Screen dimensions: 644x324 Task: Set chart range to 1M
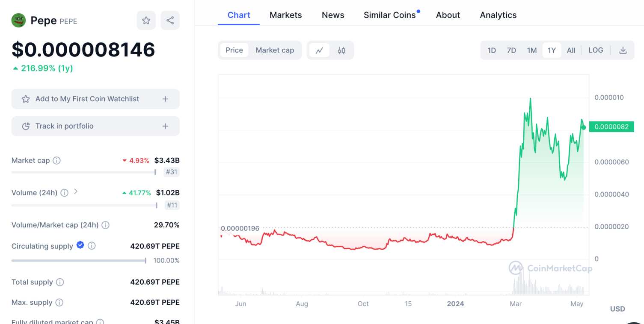click(532, 50)
